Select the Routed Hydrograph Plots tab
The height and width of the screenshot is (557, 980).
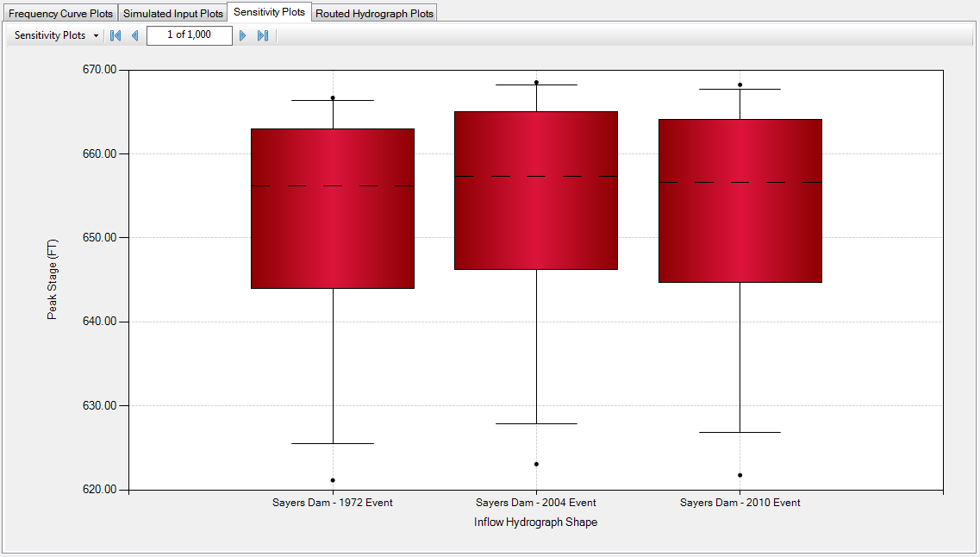(374, 14)
